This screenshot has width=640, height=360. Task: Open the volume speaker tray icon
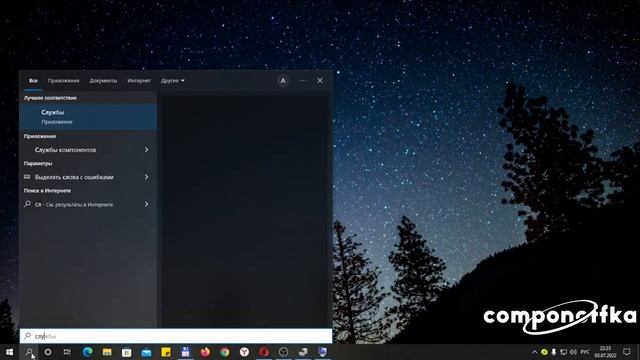coord(573,352)
